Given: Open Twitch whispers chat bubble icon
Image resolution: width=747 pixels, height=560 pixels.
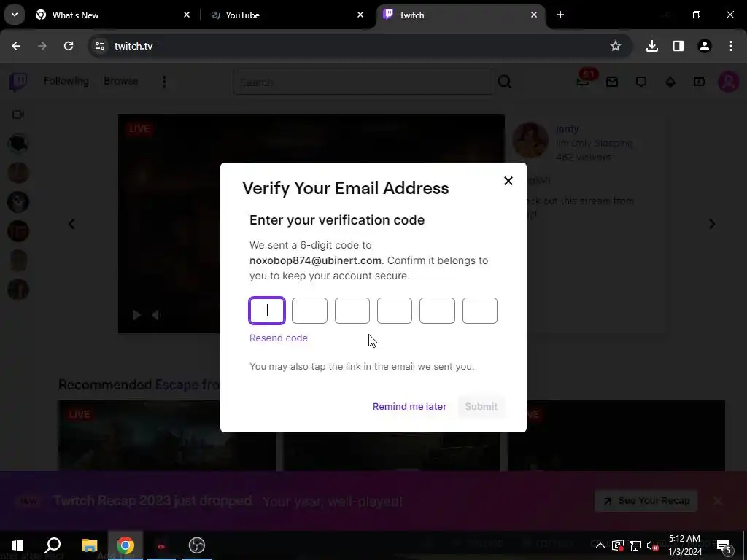Looking at the screenshot, I should pyautogui.click(x=641, y=82).
